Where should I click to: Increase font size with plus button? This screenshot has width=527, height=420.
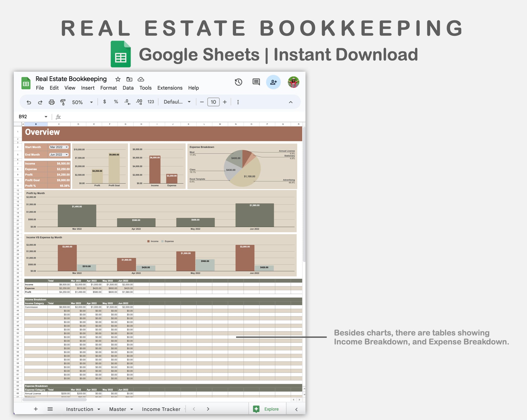(x=225, y=102)
